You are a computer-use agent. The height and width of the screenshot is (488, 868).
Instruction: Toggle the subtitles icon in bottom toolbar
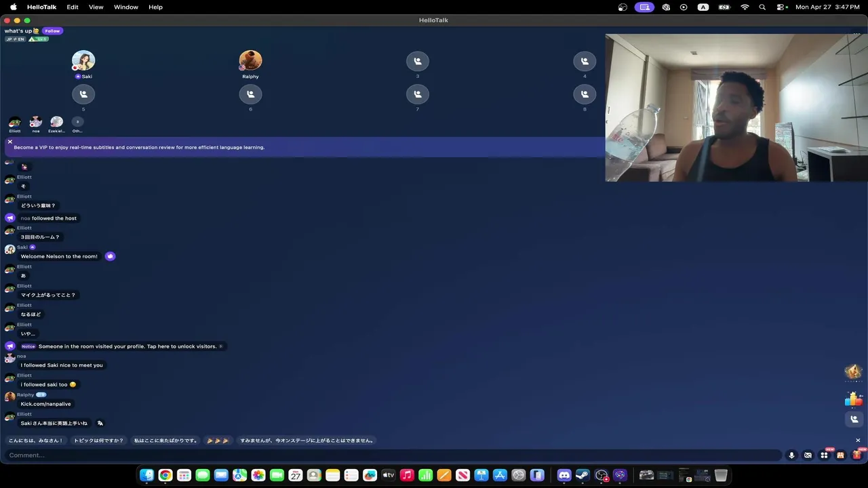808,455
